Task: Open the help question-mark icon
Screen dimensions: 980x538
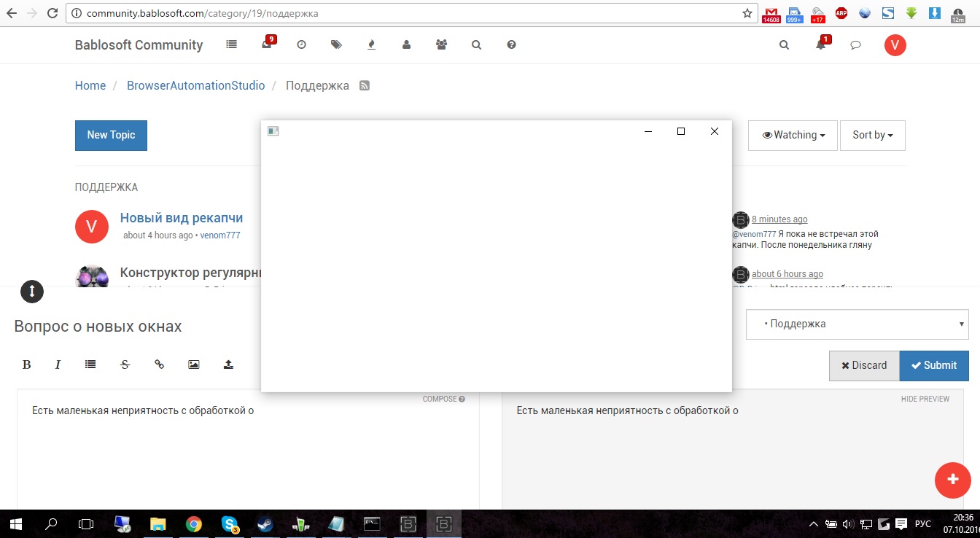Action: coord(511,44)
